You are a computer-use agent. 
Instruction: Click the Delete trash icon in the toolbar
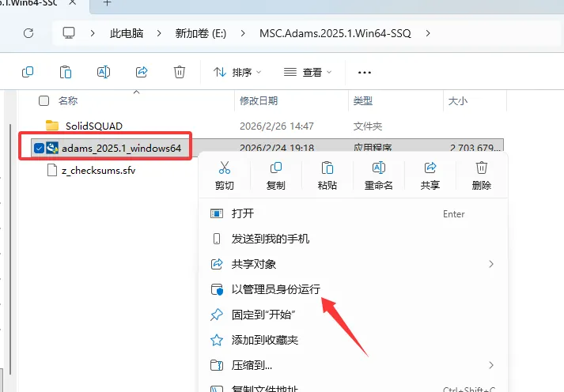[x=180, y=72]
